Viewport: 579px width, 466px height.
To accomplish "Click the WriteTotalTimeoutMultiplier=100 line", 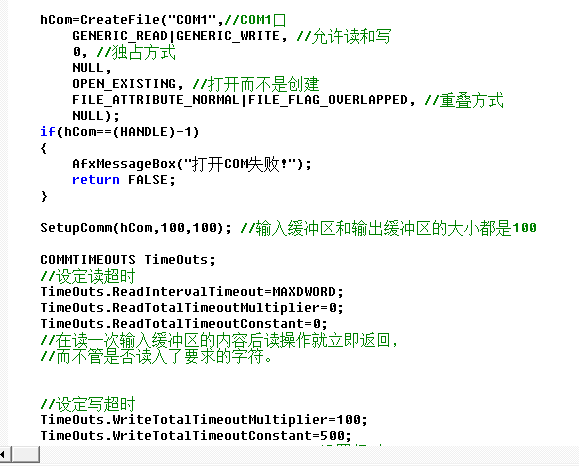I will click(x=204, y=420).
